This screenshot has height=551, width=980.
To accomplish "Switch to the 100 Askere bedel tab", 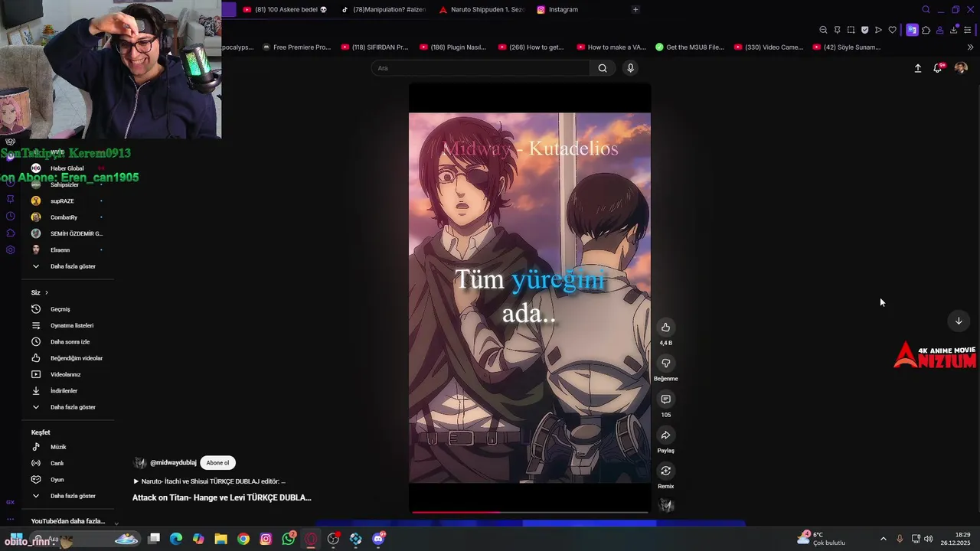I will tap(285, 9).
